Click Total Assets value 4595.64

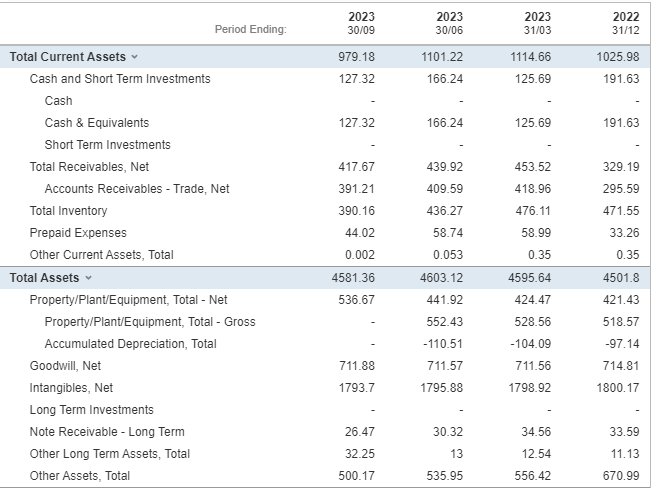pyautogui.click(x=529, y=278)
